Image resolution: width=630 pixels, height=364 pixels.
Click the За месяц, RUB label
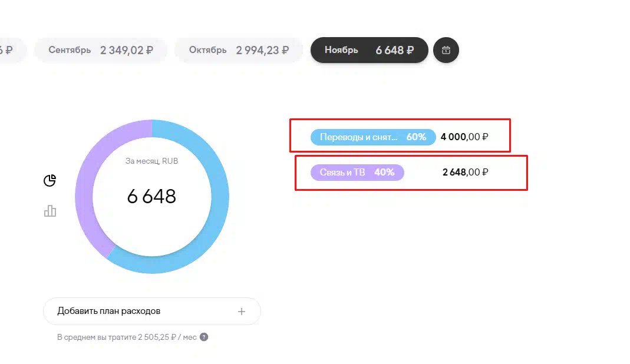point(151,161)
